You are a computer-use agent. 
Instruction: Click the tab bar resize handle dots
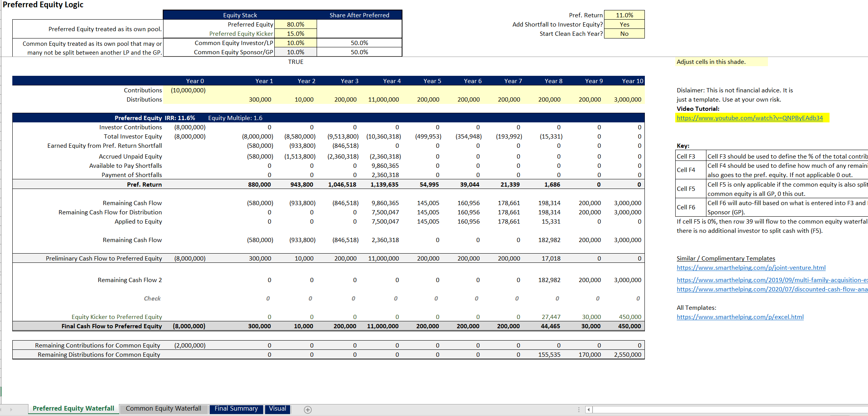point(579,409)
